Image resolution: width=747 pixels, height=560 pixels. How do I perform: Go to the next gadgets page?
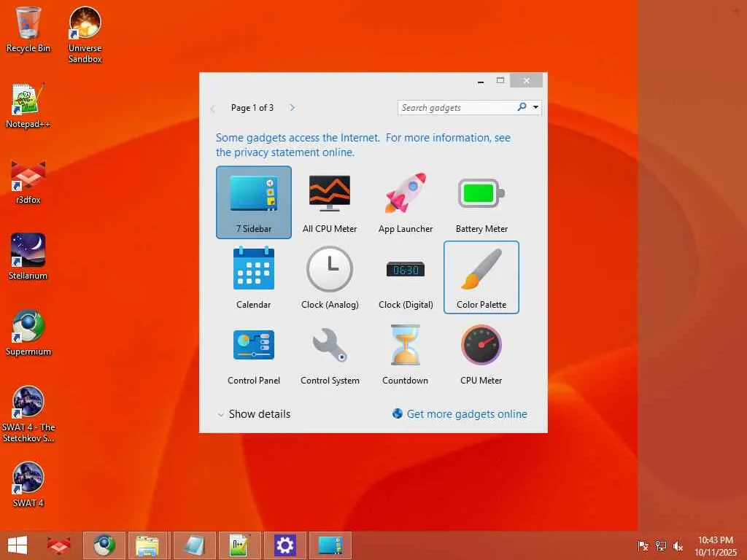tap(292, 108)
